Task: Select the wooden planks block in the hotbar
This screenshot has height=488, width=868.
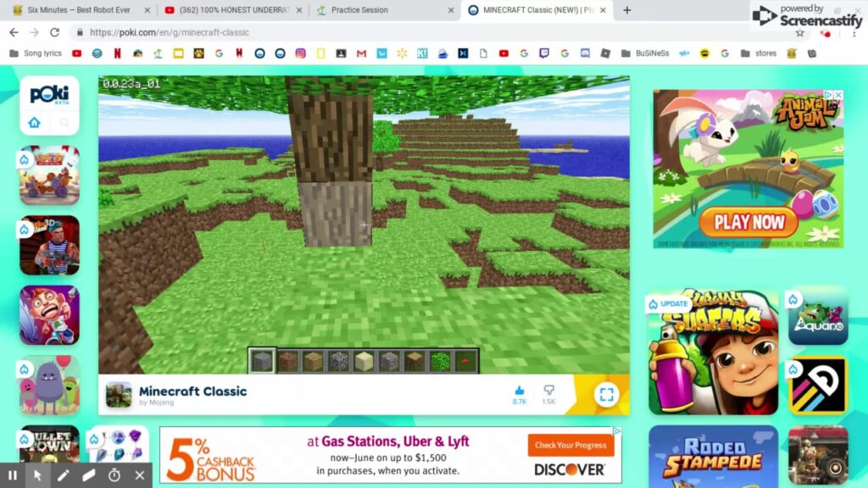Action: click(x=313, y=361)
